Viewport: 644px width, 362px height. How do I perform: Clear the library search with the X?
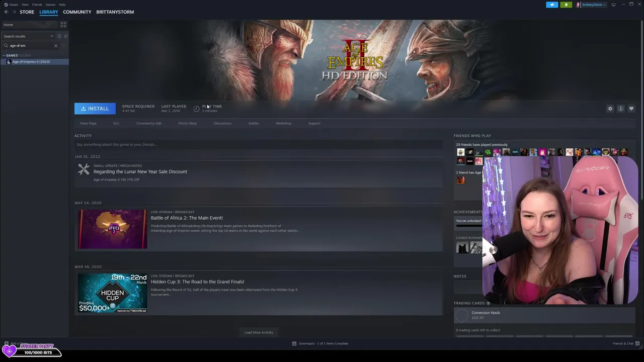tap(56, 46)
